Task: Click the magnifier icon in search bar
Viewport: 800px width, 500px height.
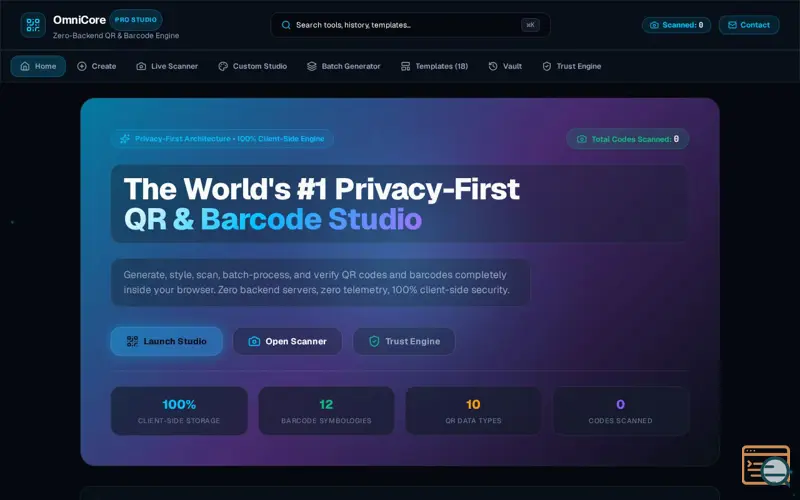Action: [x=286, y=25]
